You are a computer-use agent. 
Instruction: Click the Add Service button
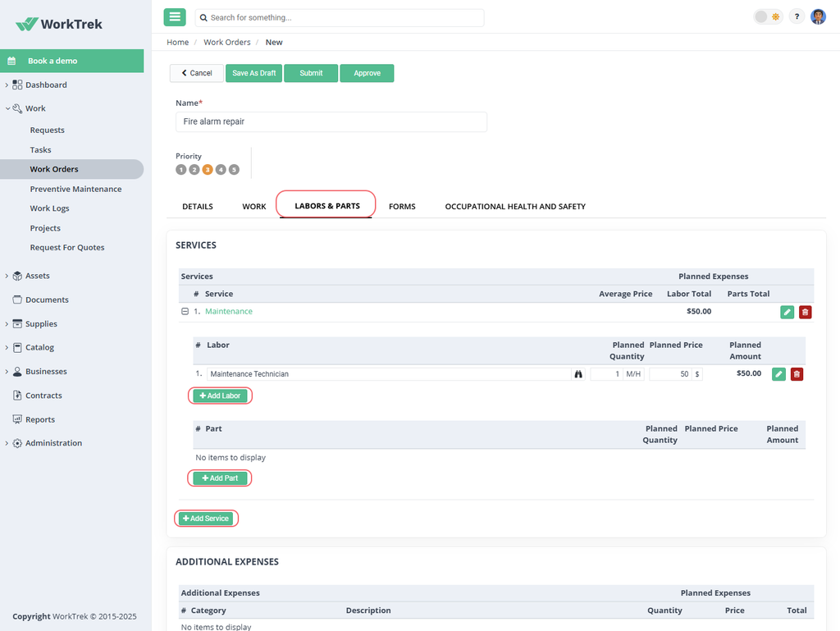click(206, 519)
